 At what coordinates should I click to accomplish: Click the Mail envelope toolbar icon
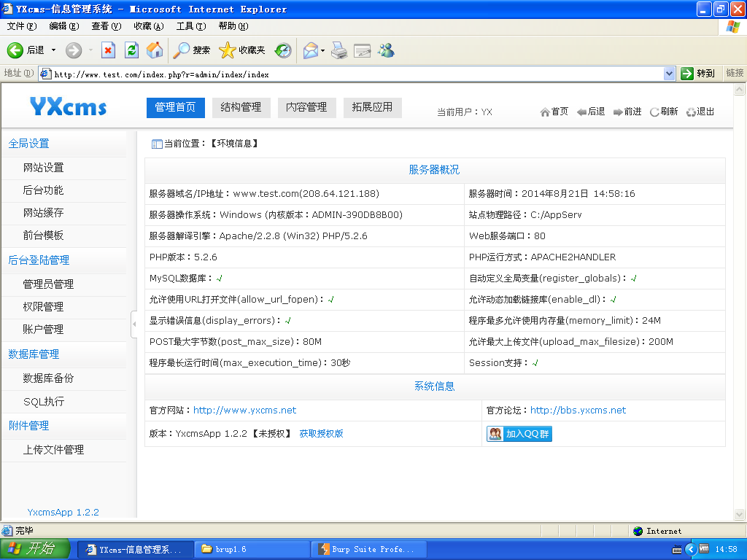pyautogui.click(x=310, y=50)
